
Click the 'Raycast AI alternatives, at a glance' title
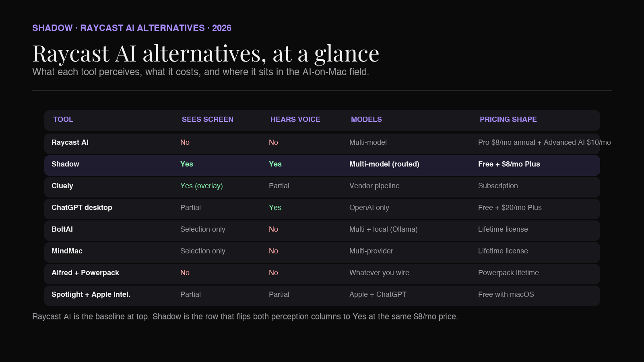tap(206, 53)
